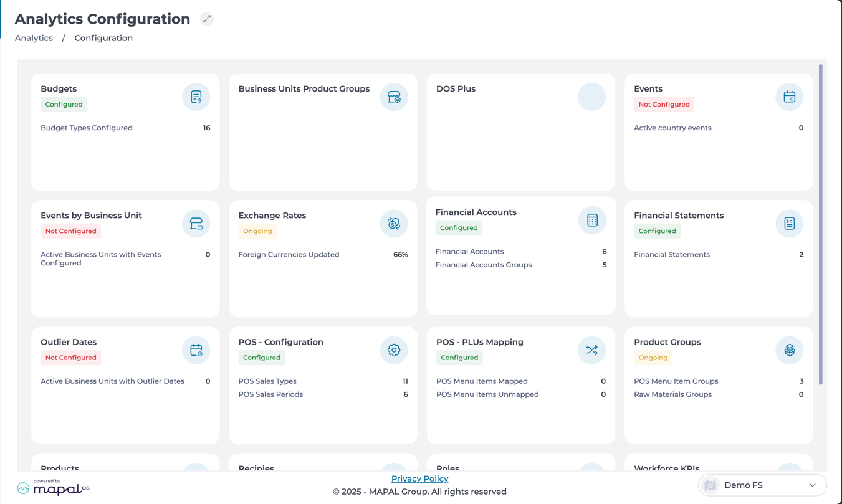Click the vertical scrollbar of the cards panel
This screenshot has height=504, width=842.
click(x=821, y=224)
